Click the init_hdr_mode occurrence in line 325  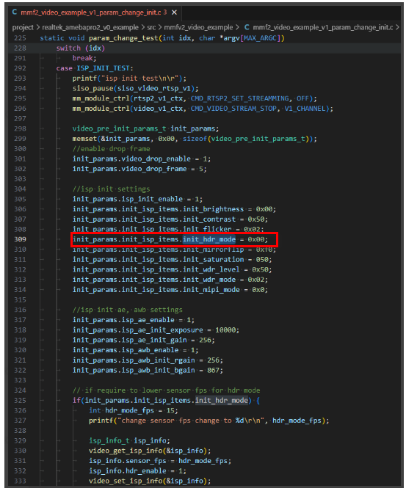[x=222, y=400]
